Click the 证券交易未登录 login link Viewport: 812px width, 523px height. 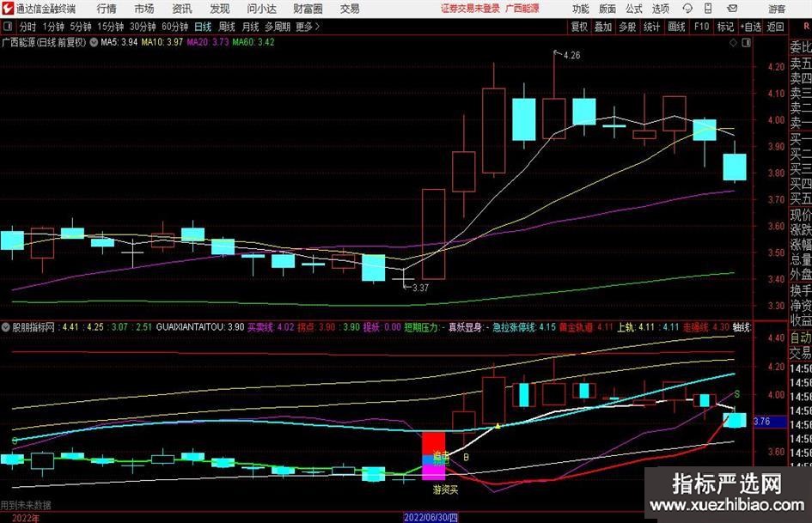471,9
